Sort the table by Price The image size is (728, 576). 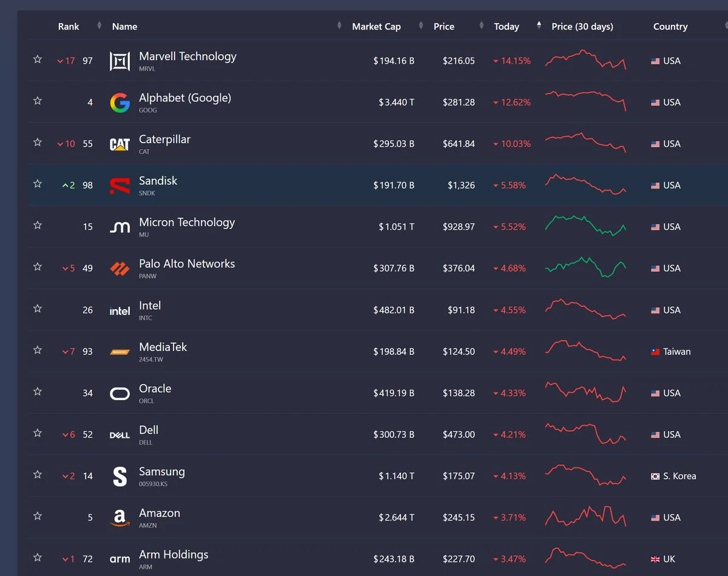[x=444, y=27]
